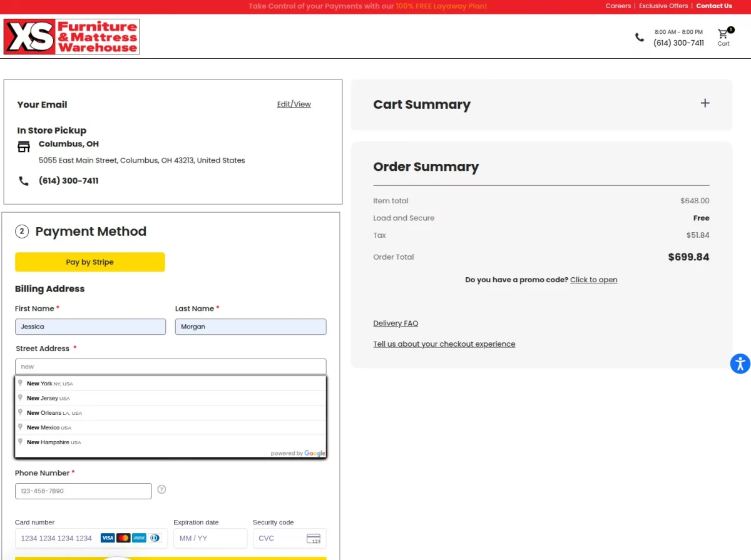Screen dimensions: 751x560
Task: Open the Delivery FAQ link
Action: (x=396, y=323)
